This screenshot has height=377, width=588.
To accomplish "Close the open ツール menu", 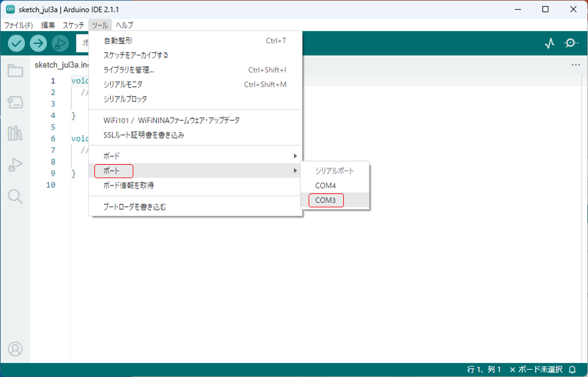I will 100,25.
